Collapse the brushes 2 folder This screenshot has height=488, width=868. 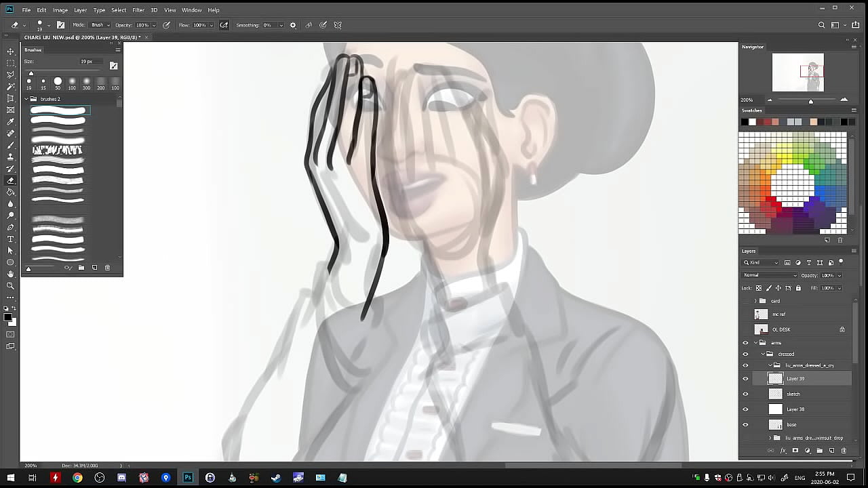26,99
